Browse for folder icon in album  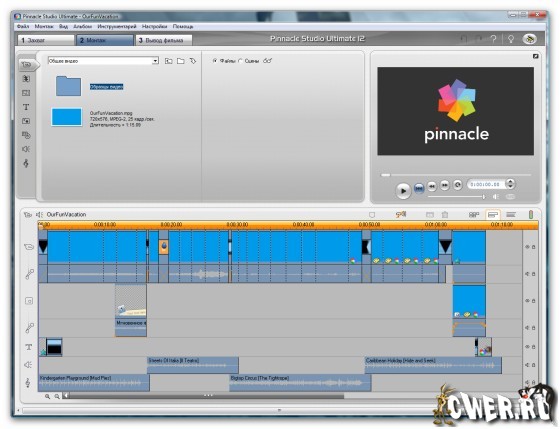pyautogui.click(x=181, y=61)
